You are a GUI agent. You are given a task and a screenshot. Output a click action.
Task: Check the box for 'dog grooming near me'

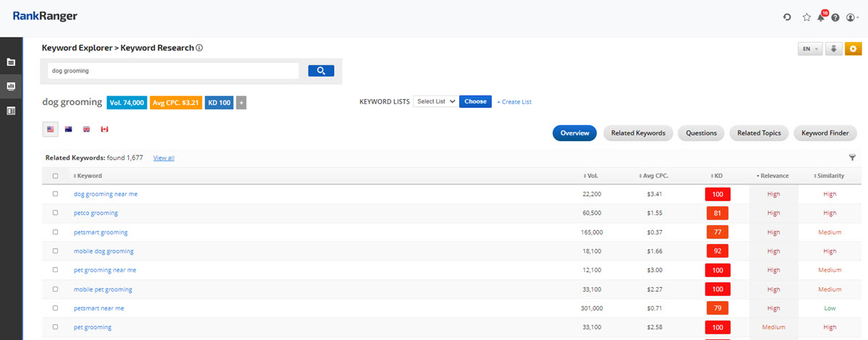[x=56, y=194]
